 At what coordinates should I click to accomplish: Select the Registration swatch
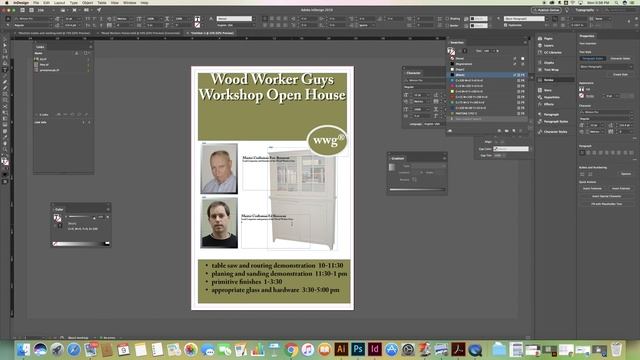pos(487,64)
